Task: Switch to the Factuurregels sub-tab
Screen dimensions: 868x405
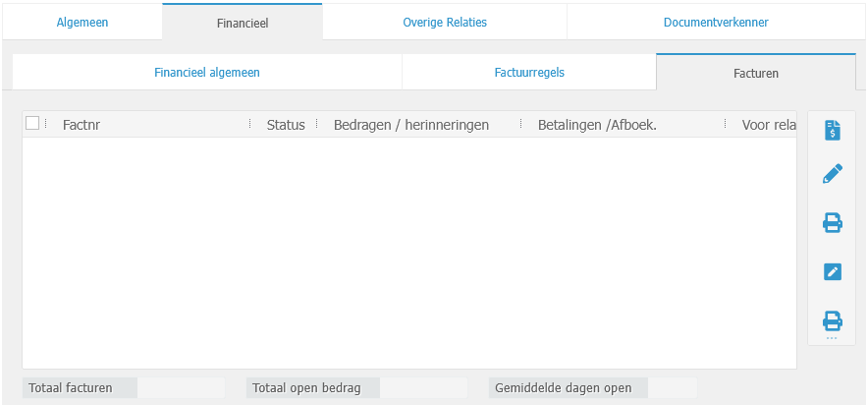Action: point(528,72)
